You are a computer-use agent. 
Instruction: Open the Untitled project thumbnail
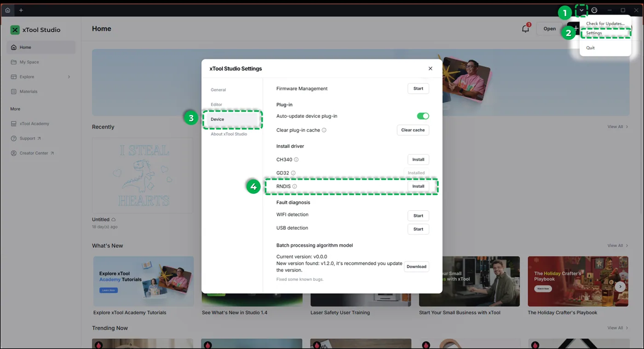143,175
